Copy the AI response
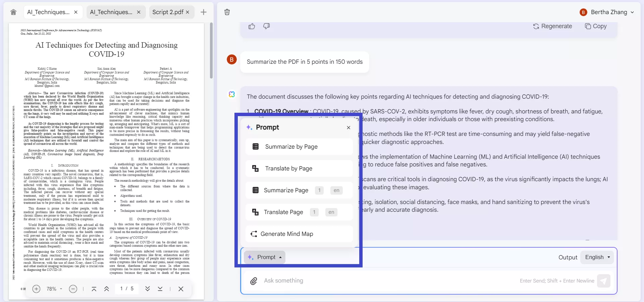644x302 pixels. click(x=596, y=26)
